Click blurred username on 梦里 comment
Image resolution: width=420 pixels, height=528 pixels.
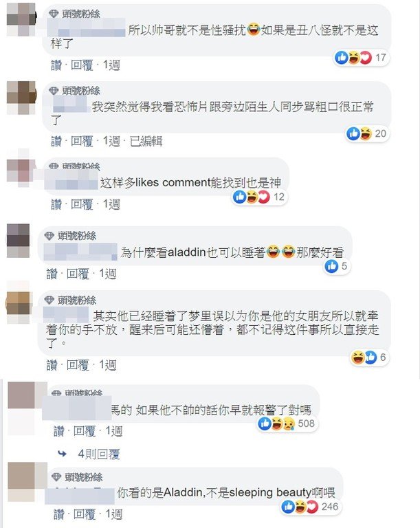(x=66, y=315)
